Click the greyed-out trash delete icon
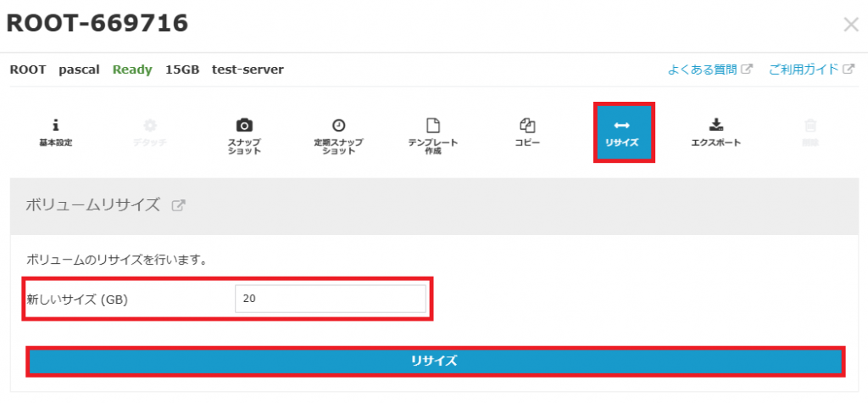This screenshot has width=868, height=403. (810, 126)
